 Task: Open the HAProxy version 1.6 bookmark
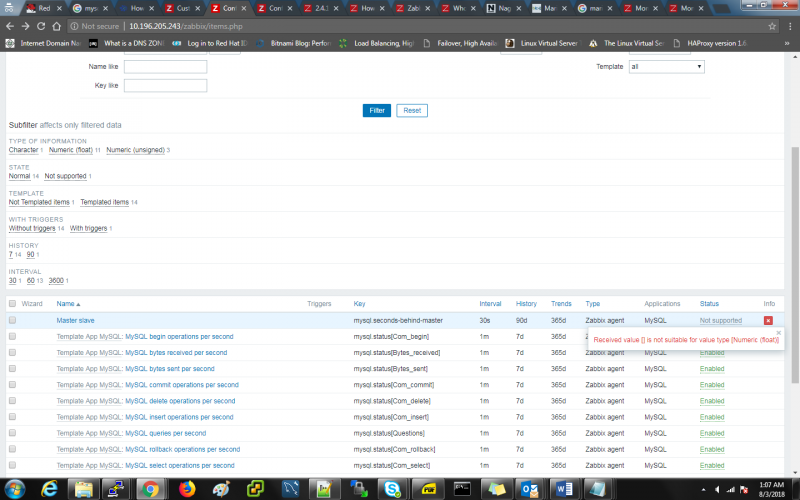pyautogui.click(x=710, y=43)
